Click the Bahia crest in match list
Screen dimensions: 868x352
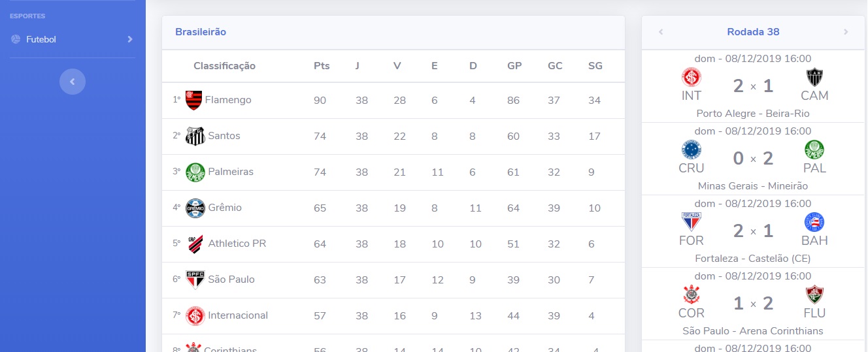(814, 222)
